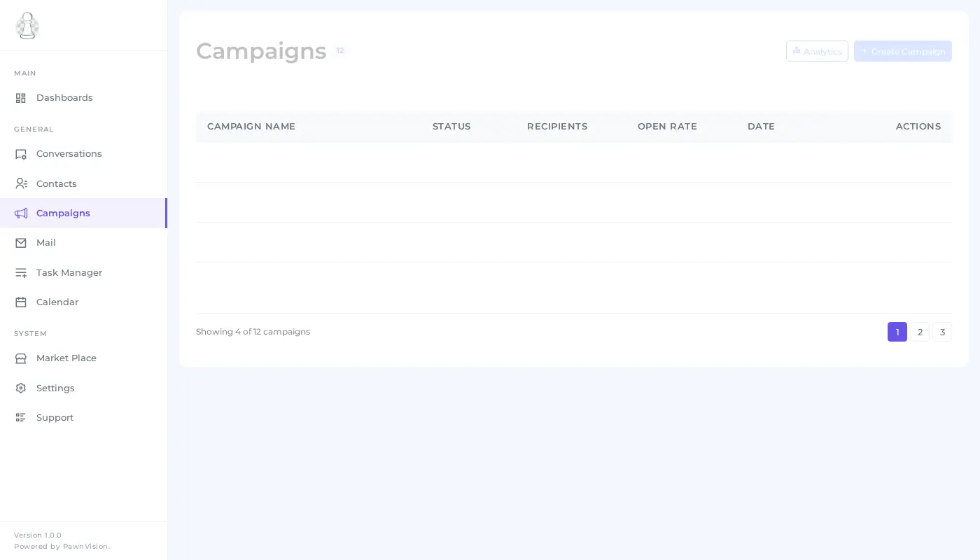Image resolution: width=980 pixels, height=560 pixels.
Task: Open the Dashboards grid icon
Action: (x=21, y=98)
